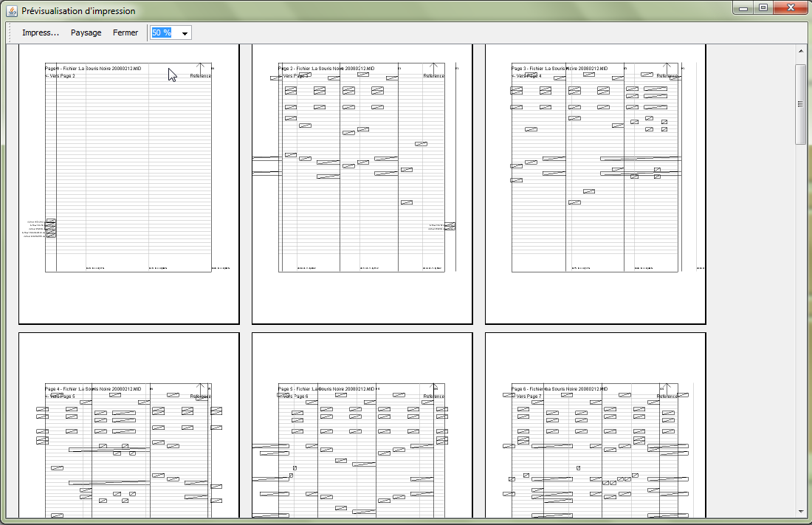
Task: Click the vertical scrollbar down arrow
Action: tap(801, 512)
